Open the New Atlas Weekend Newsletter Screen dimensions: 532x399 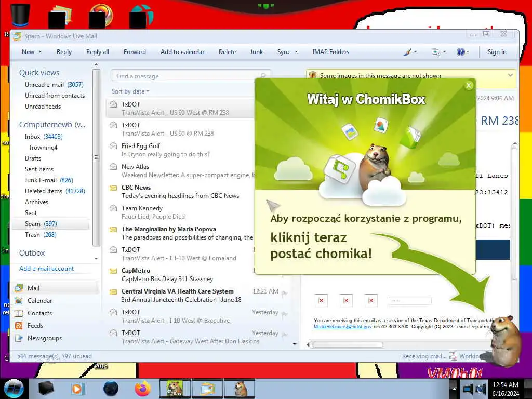click(x=181, y=170)
